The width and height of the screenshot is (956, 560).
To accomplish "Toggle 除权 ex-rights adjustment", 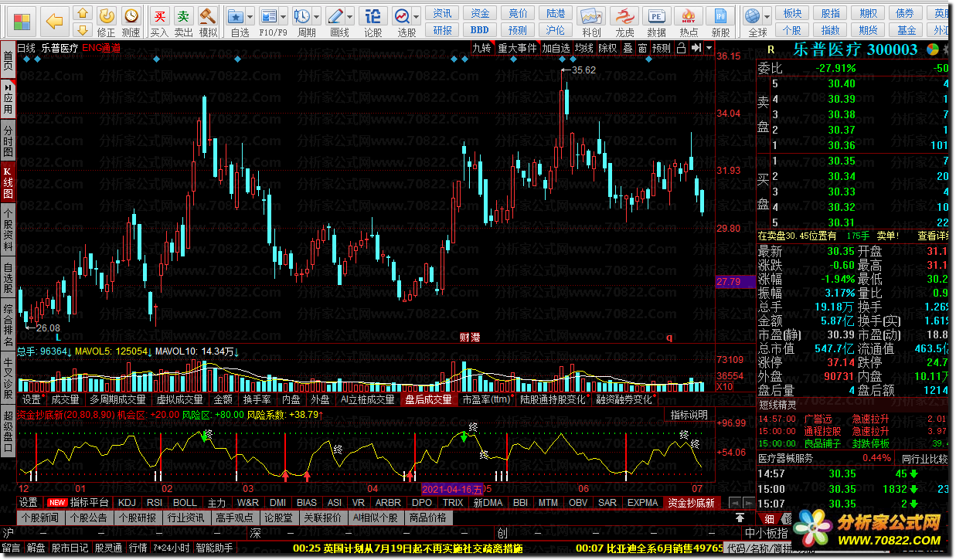I will click(x=608, y=48).
